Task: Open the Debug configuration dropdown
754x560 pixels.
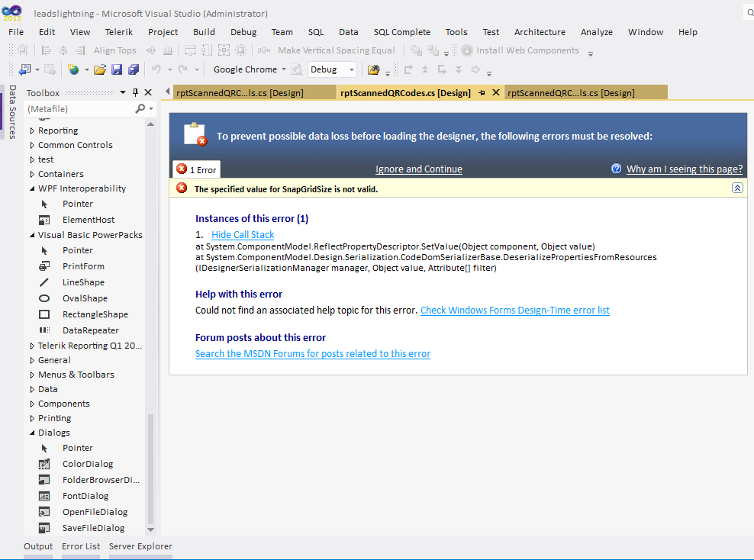Action: pyautogui.click(x=352, y=69)
